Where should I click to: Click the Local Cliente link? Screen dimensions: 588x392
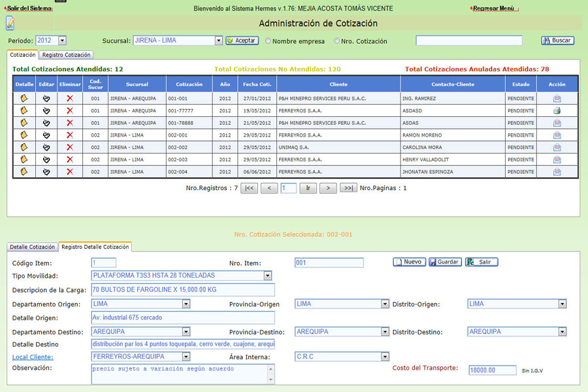tap(33, 357)
